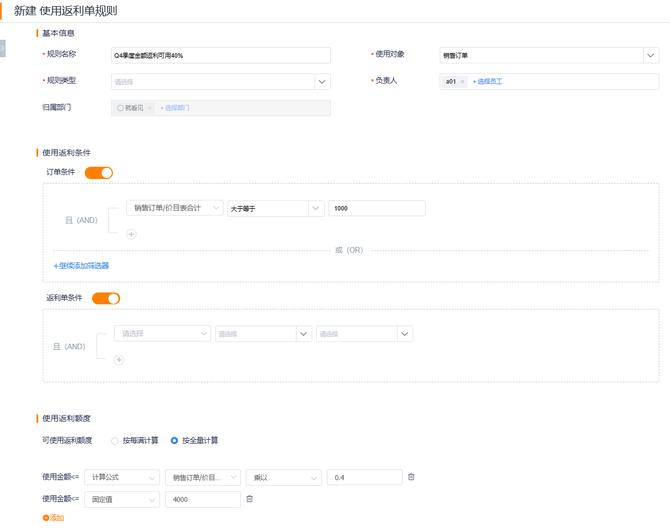Click the 规则名称 input field

pyautogui.click(x=220, y=56)
